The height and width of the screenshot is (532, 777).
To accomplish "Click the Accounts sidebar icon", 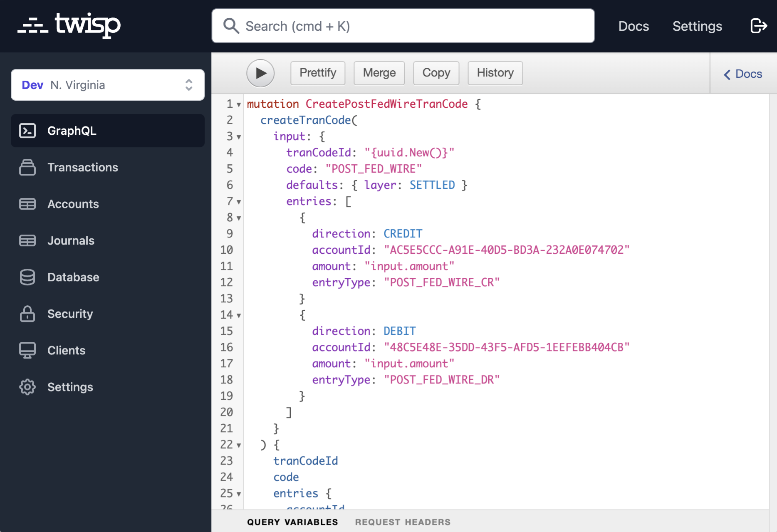I will (x=27, y=204).
